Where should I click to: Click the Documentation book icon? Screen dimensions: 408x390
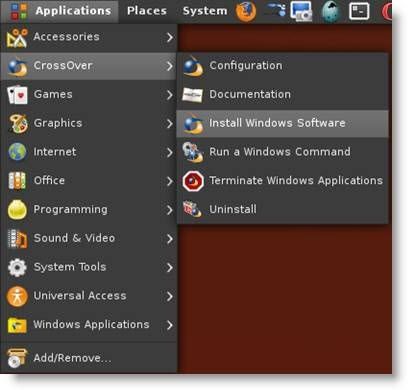(193, 95)
